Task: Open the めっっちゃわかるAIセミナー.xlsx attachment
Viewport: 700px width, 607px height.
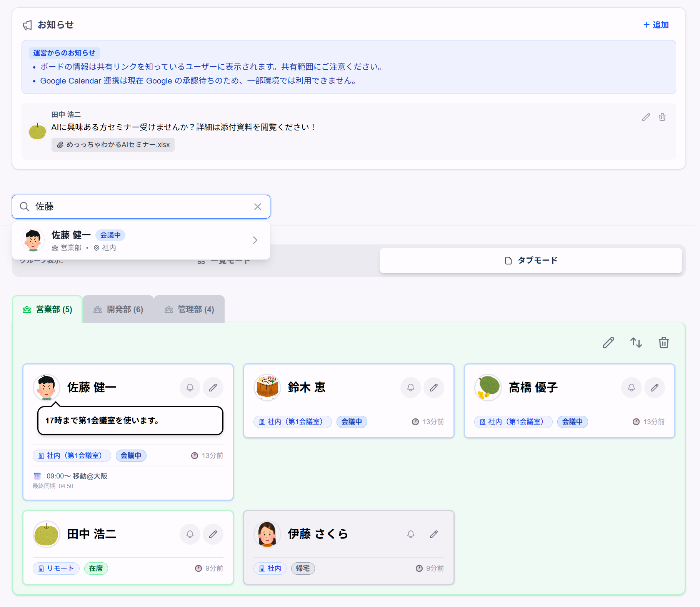Action: 113,145
